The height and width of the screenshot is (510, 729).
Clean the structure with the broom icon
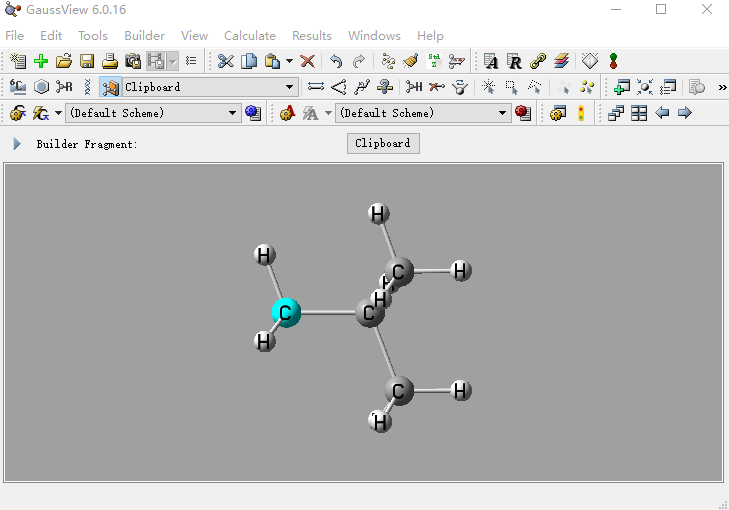[x=411, y=61]
